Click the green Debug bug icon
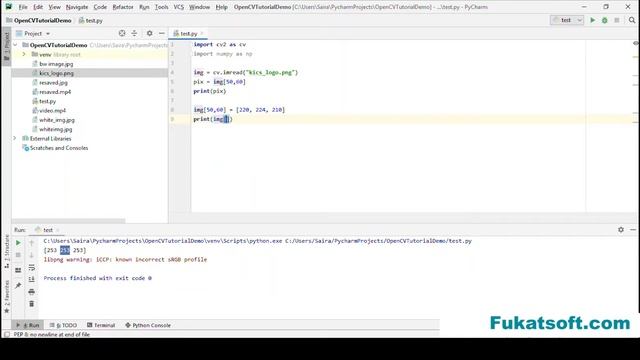 tap(604, 20)
